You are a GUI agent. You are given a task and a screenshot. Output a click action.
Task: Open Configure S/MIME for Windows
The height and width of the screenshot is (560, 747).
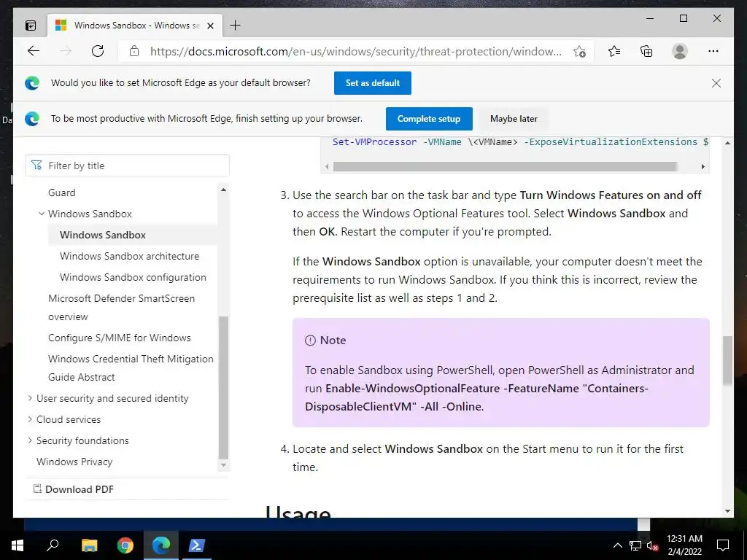click(x=119, y=338)
